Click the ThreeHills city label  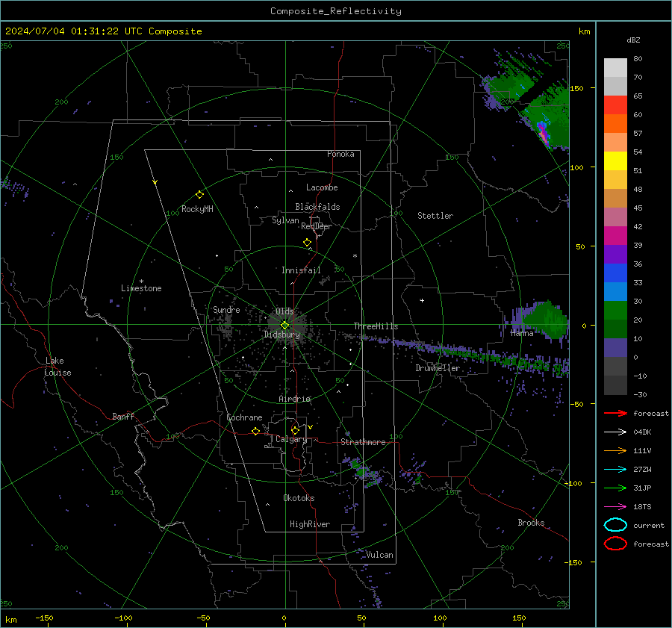click(376, 326)
